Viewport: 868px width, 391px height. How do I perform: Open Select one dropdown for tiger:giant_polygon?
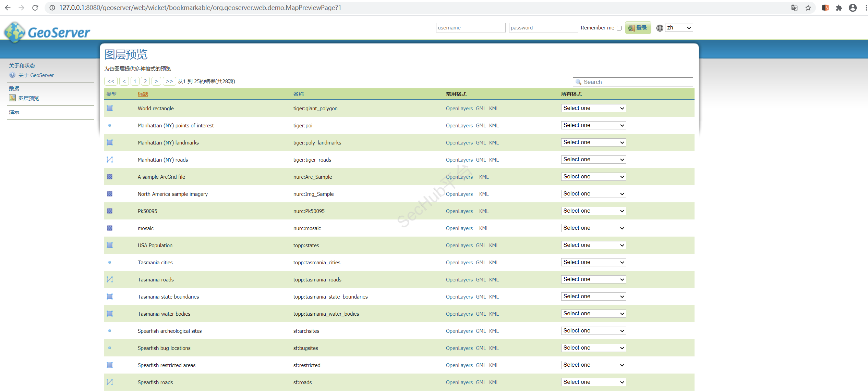coord(593,108)
